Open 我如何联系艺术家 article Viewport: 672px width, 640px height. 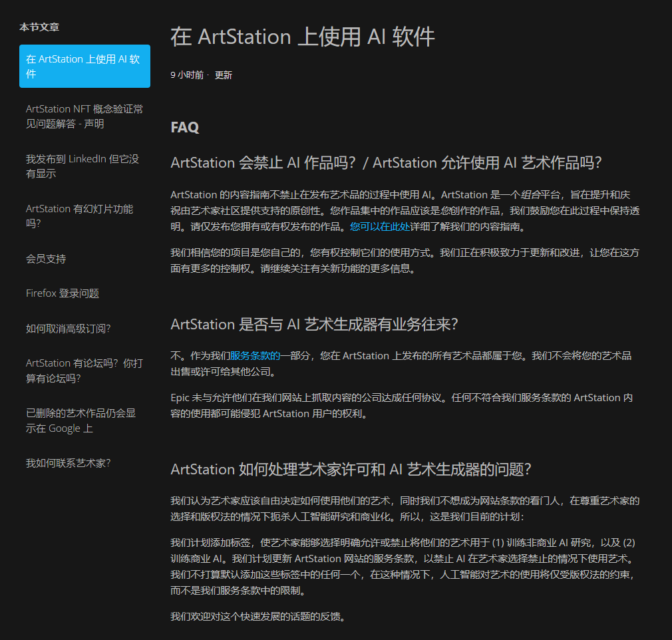68,463
